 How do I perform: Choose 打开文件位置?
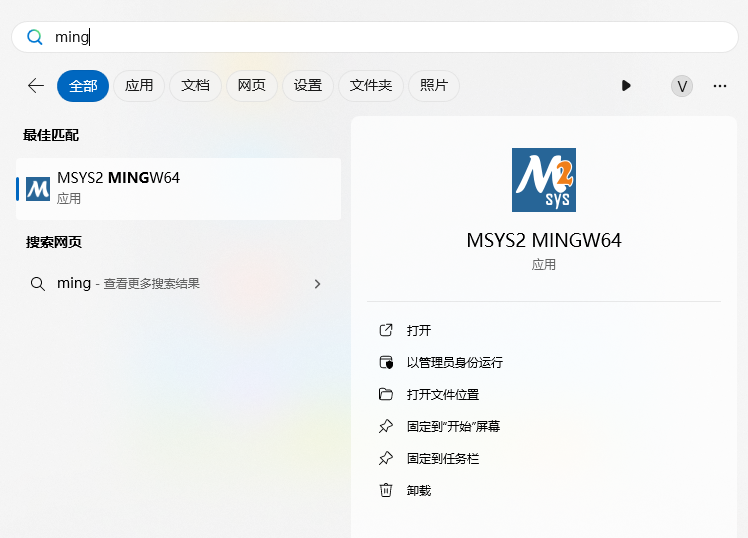(x=443, y=394)
